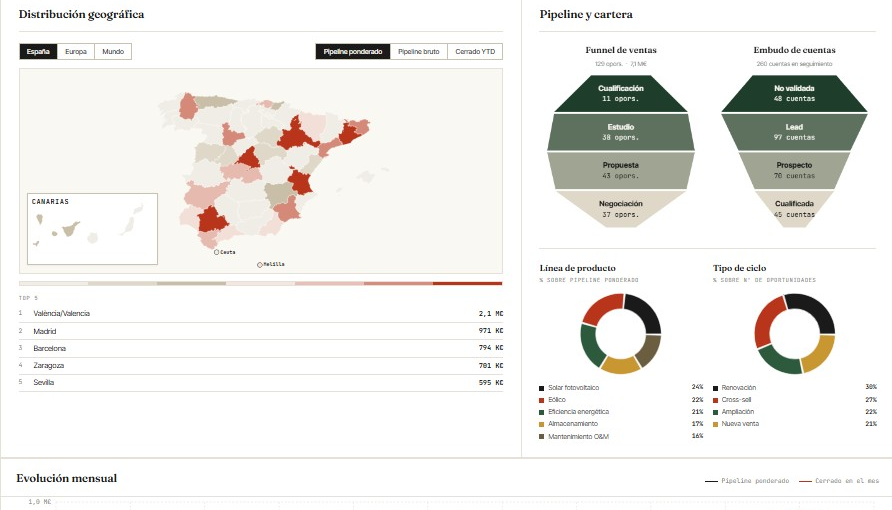Click the 794 K€ Barcelona value
892x510 pixels.
coord(491,348)
